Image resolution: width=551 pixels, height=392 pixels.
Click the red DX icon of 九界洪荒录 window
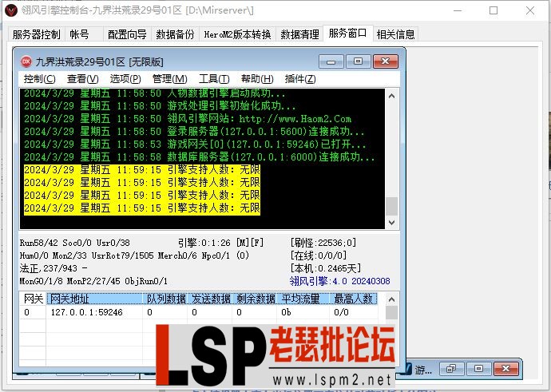pyautogui.click(x=26, y=61)
